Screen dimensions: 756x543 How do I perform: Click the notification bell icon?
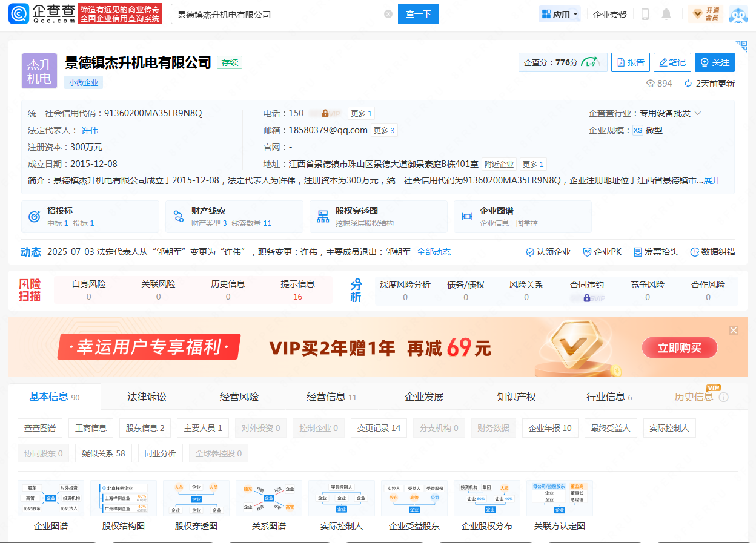(666, 14)
